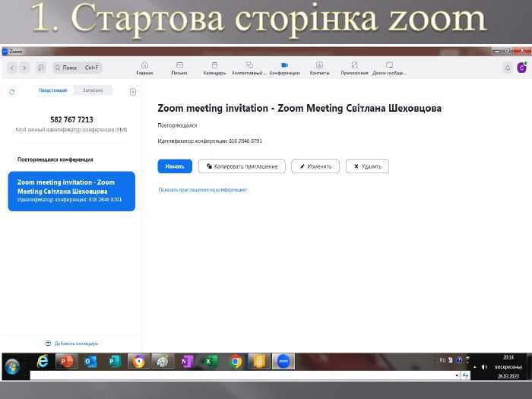Click Идентификатор конференции 818 2846 8791 text
This screenshot has height=399, width=532.
coord(210,141)
